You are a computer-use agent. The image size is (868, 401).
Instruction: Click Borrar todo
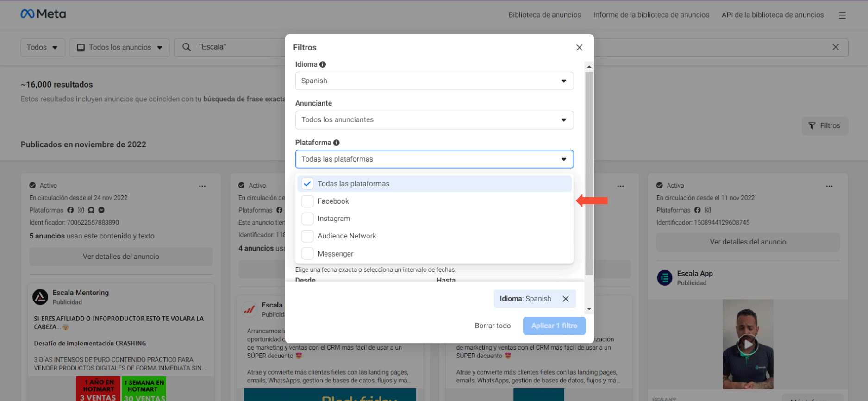(x=493, y=326)
